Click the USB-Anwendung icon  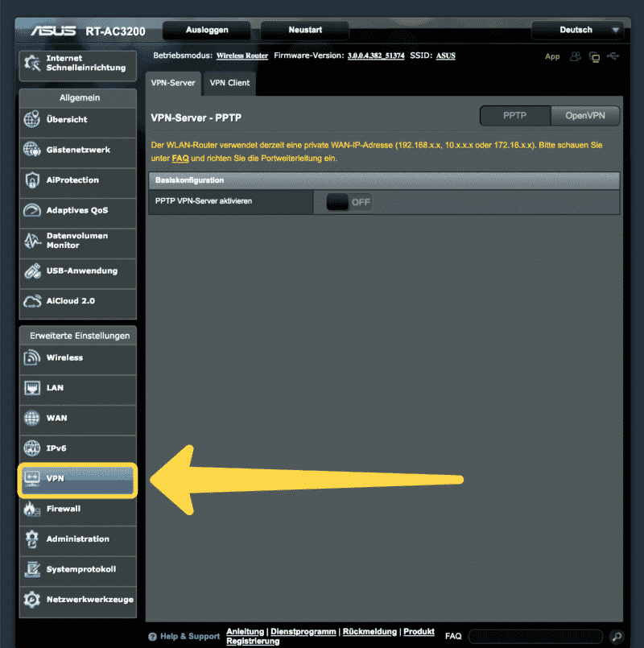click(32, 270)
